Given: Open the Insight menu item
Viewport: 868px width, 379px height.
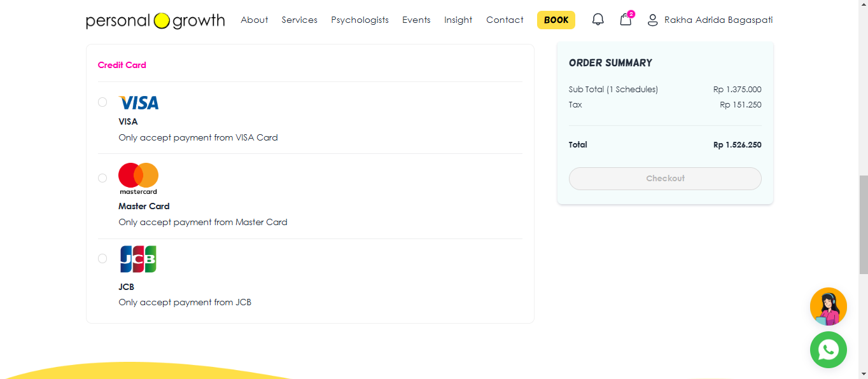Looking at the screenshot, I should (x=458, y=20).
